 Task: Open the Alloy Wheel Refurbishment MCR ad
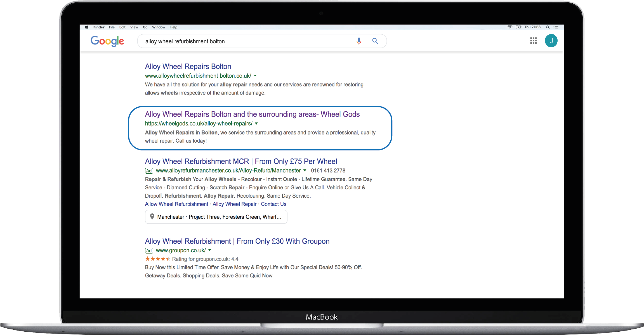[241, 161]
